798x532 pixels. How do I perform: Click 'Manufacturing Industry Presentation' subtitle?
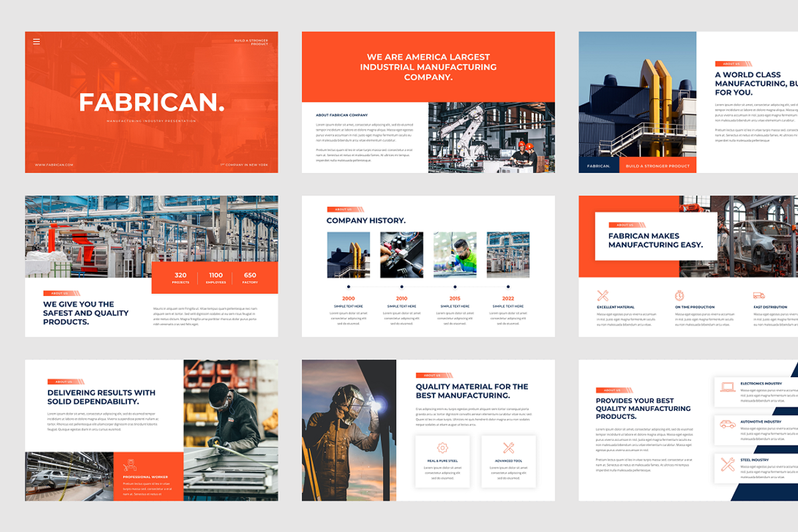152,121
